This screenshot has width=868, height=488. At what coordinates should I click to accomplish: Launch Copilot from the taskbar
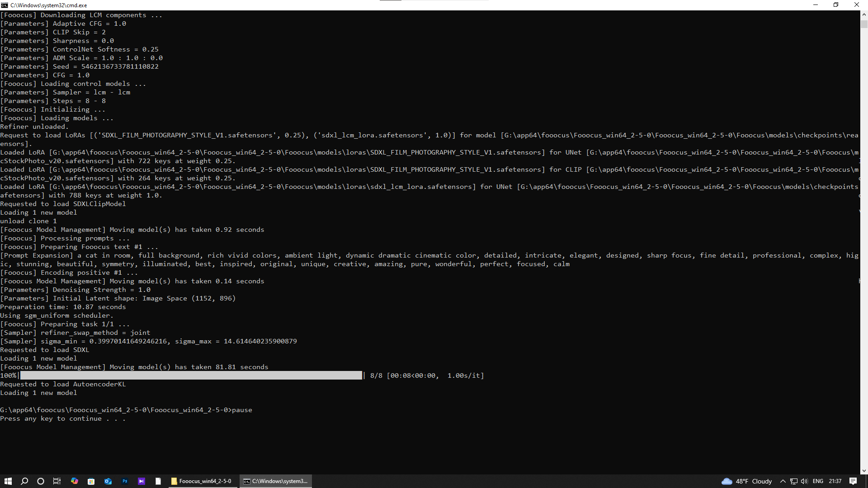[75, 481]
